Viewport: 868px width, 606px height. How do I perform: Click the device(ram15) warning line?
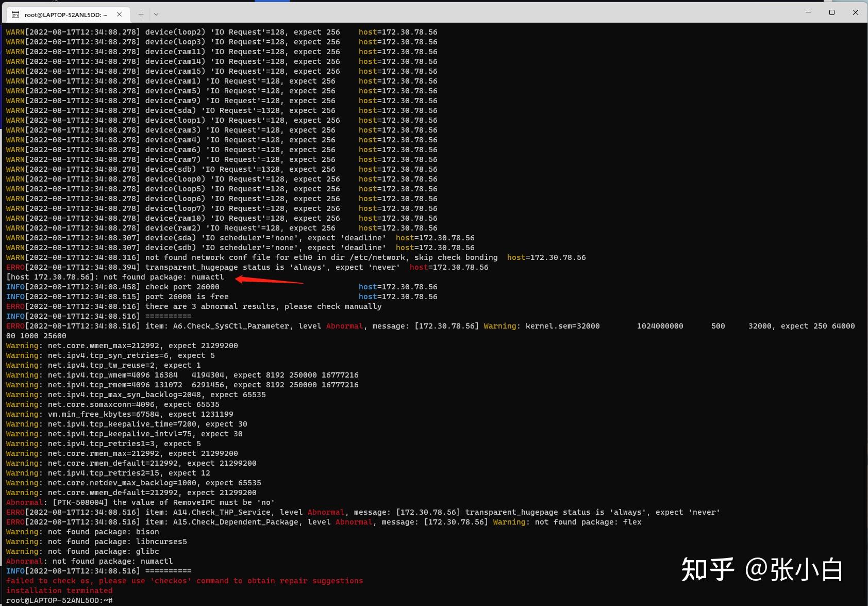[222, 71]
